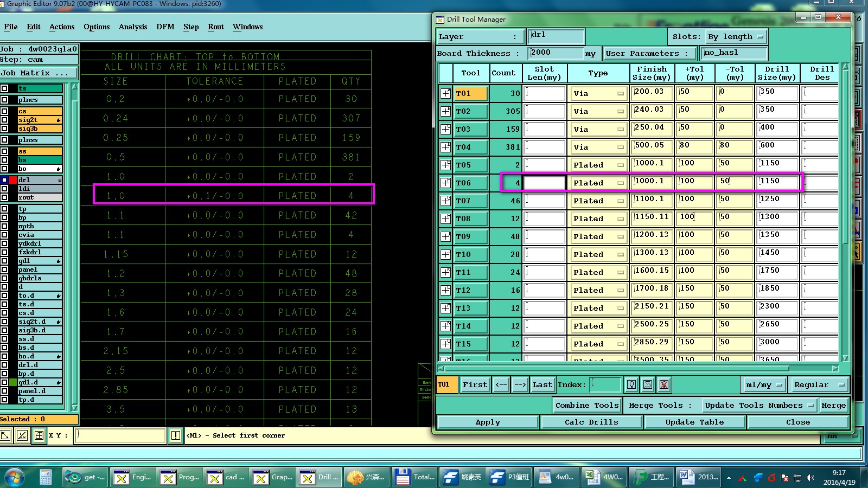Open the Regular mode dropdown

point(819,384)
